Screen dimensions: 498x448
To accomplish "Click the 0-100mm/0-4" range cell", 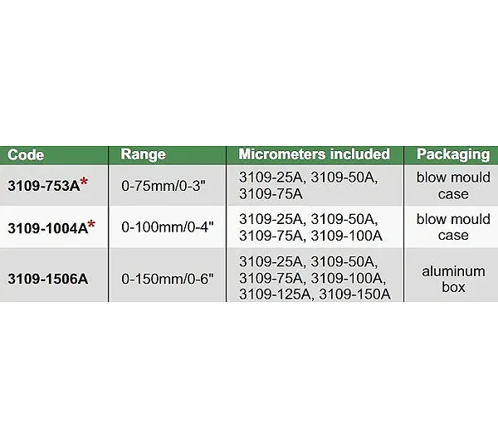I will point(168,227).
